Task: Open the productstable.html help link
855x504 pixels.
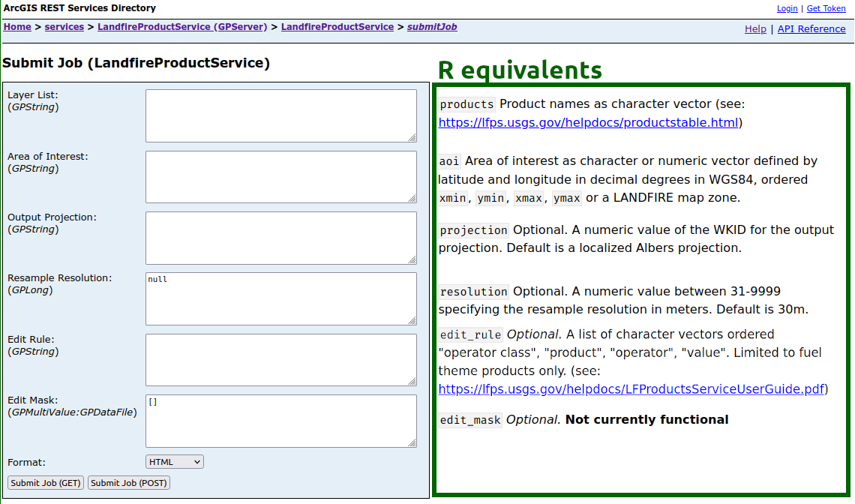Action: pyautogui.click(x=588, y=123)
